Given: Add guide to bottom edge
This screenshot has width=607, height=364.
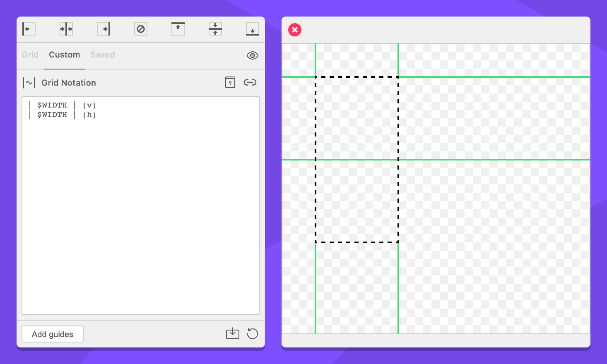Looking at the screenshot, I should click(x=253, y=29).
